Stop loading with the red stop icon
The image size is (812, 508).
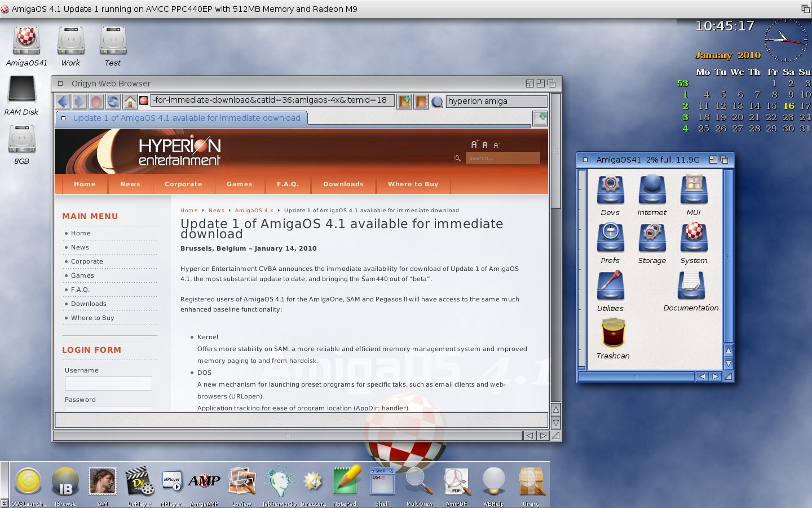coord(96,102)
